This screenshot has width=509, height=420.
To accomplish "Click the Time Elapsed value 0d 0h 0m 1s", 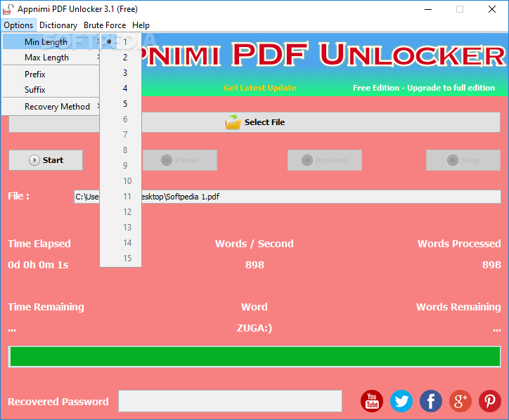I will (x=38, y=265).
